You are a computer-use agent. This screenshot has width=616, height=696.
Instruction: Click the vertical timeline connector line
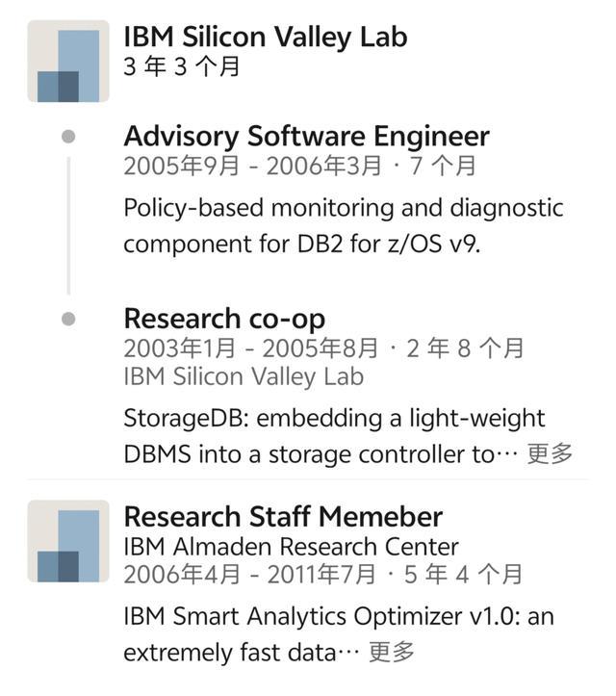[x=68, y=225]
